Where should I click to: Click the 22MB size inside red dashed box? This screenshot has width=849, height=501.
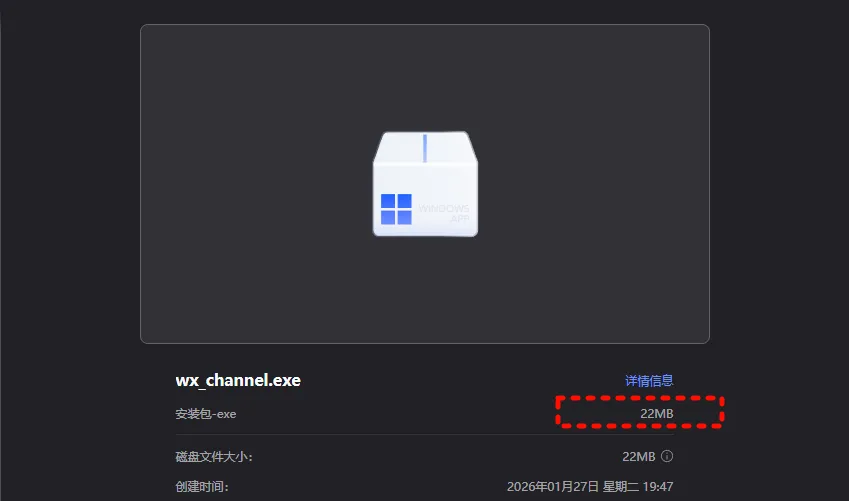tap(657, 414)
